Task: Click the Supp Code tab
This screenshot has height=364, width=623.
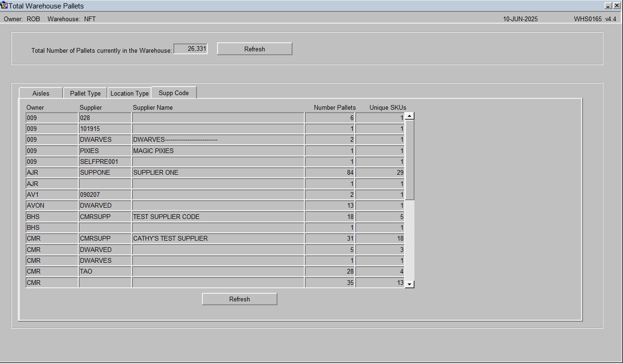Action: [174, 93]
